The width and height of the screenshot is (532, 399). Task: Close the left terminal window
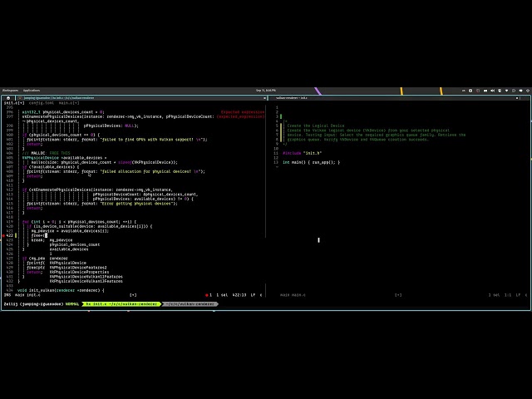tap(264, 98)
